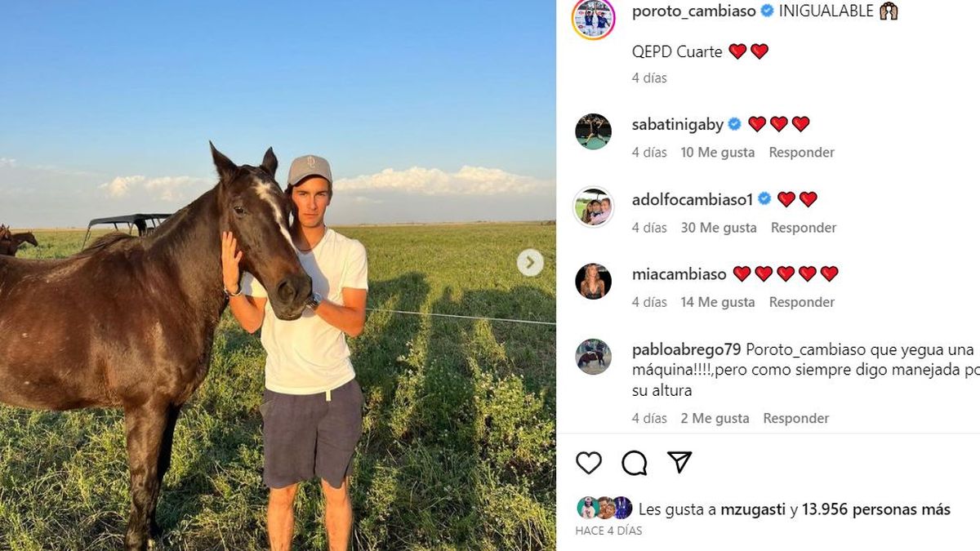Reply to adolfocambiaso1's comment
Screen dimensions: 980x551
point(804,228)
